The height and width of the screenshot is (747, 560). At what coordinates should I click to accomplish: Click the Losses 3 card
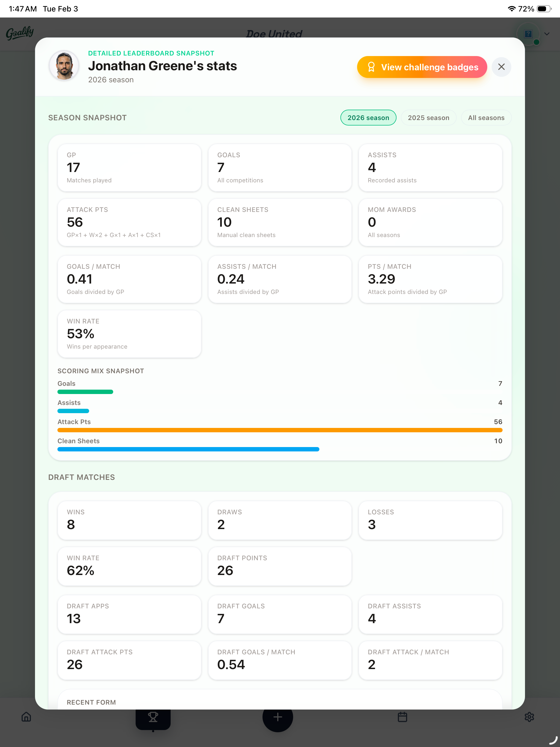pyautogui.click(x=430, y=520)
